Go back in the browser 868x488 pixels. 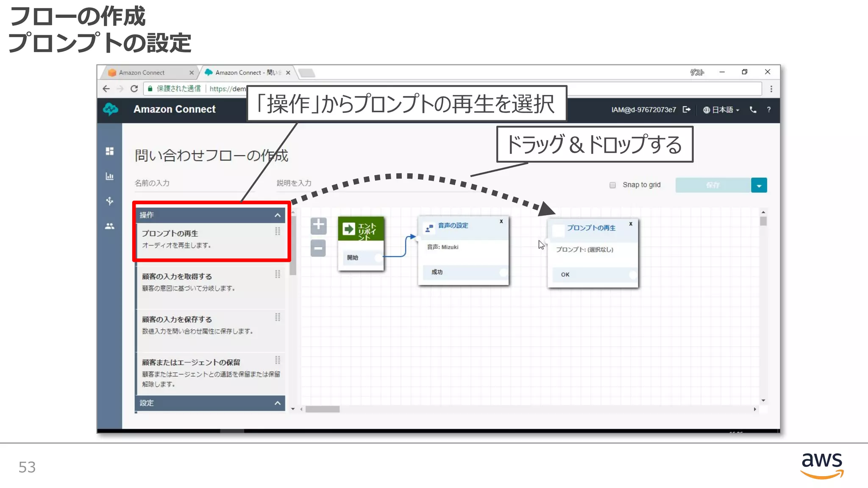tap(106, 89)
